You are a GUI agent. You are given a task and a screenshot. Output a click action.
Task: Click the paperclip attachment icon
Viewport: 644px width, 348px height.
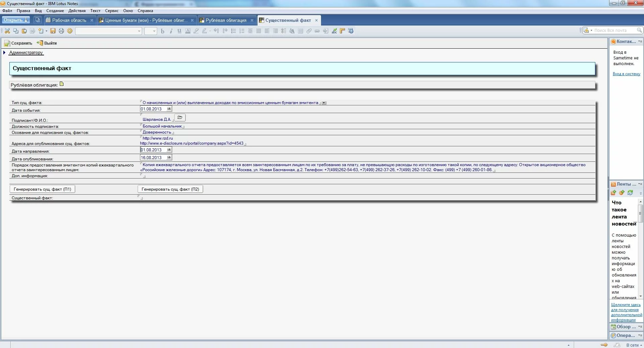(309, 31)
